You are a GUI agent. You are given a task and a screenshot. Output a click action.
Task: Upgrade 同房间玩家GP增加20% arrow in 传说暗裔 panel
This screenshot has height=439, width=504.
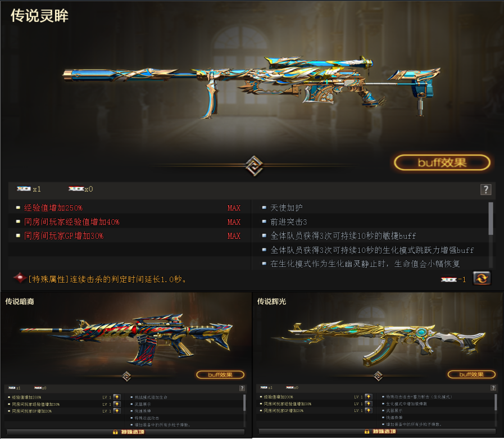[117, 411]
